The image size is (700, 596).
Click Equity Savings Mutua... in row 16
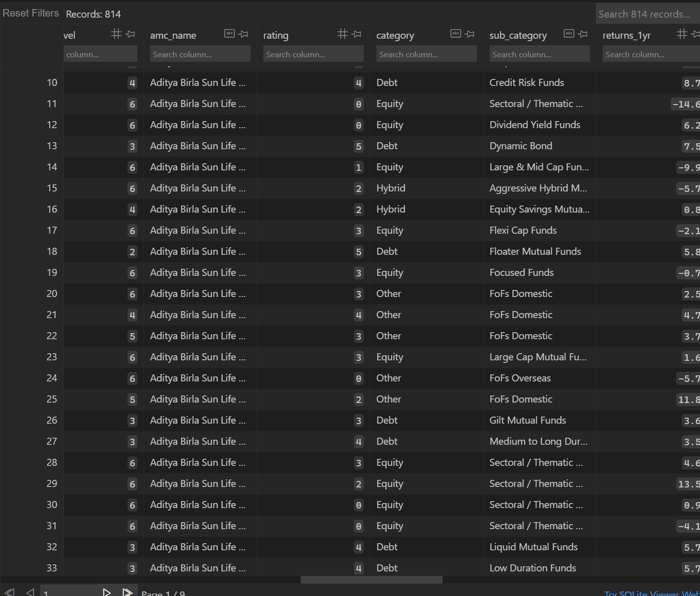click(x=540, y=209)
